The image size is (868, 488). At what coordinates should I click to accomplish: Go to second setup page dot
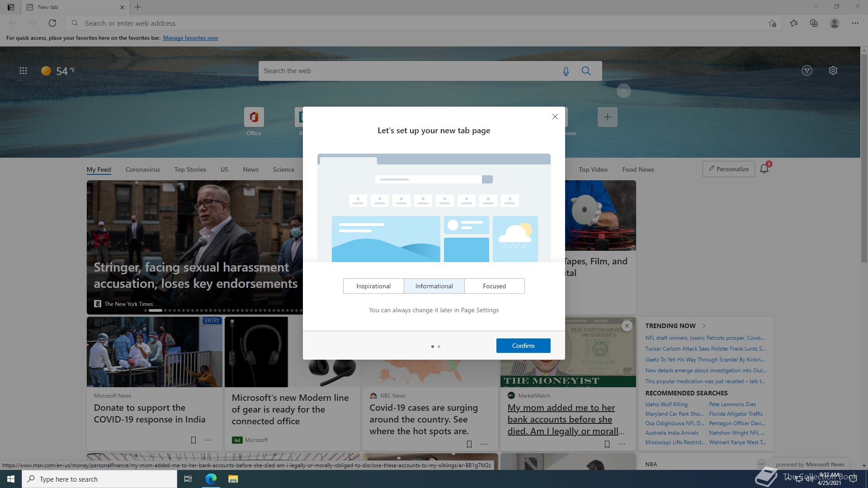click(439, 347)
